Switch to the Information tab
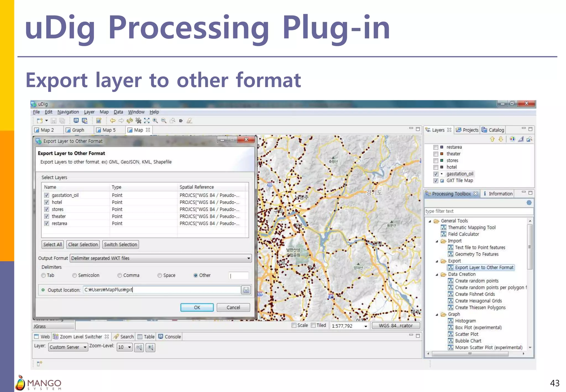Viewport: 566px width, 392px height. point(497,194)
